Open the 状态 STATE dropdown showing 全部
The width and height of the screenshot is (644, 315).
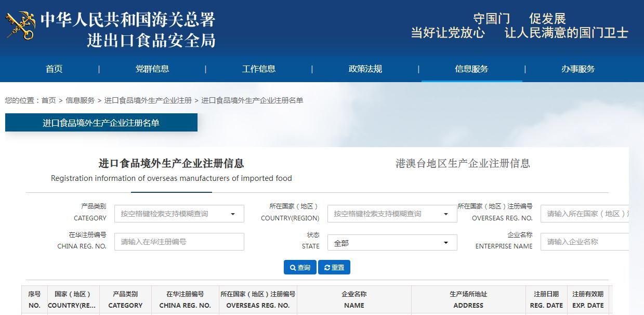392,243
